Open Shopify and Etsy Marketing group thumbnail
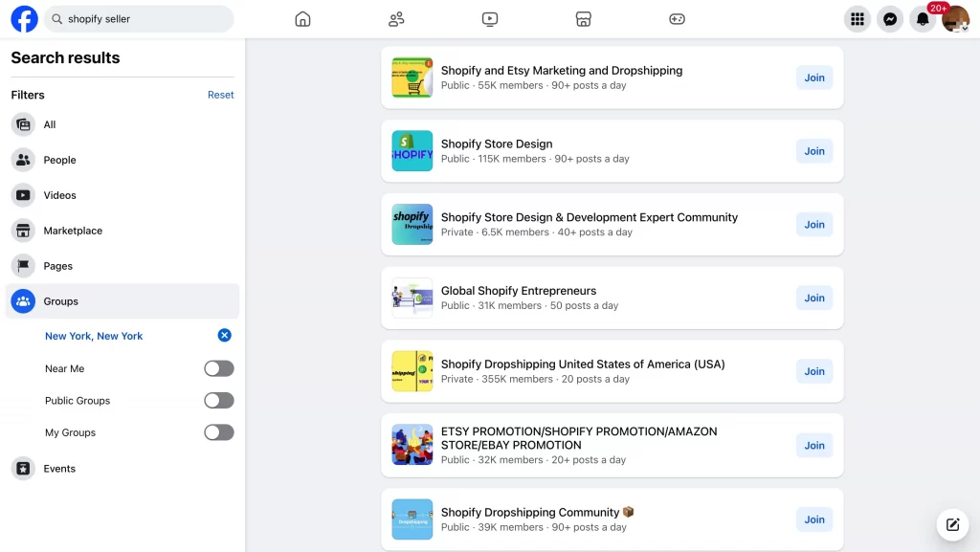980x552 pixels. [412, 77]
